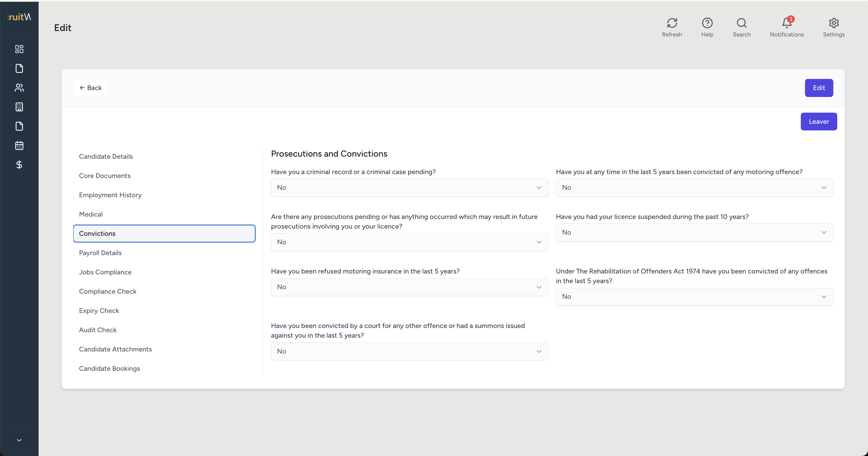Expand the criminal record pending dropdown

tap(409, 188)
